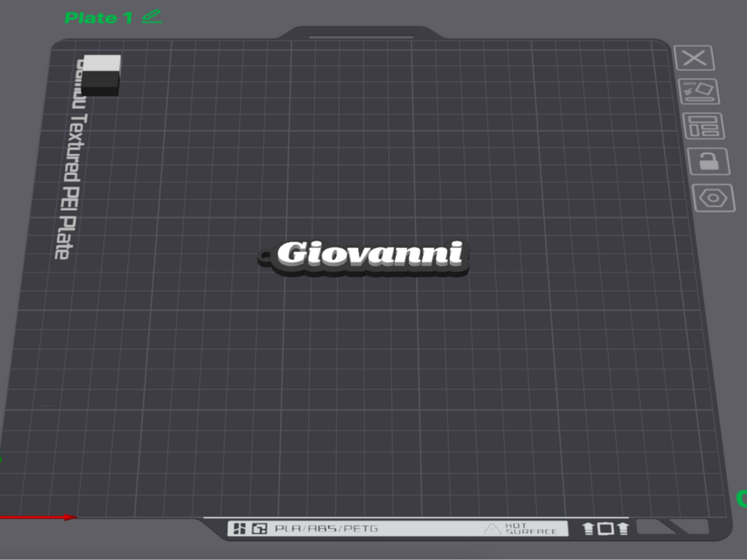
Task: Click the plate handle tab at the top
Action: point(361,33)
